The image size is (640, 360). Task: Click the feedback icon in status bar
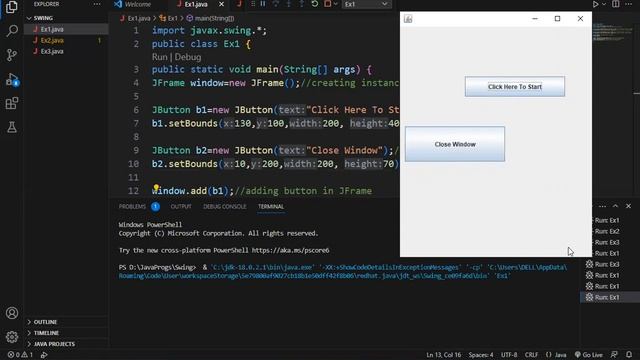pyautogui.click(x=615, y=355)
